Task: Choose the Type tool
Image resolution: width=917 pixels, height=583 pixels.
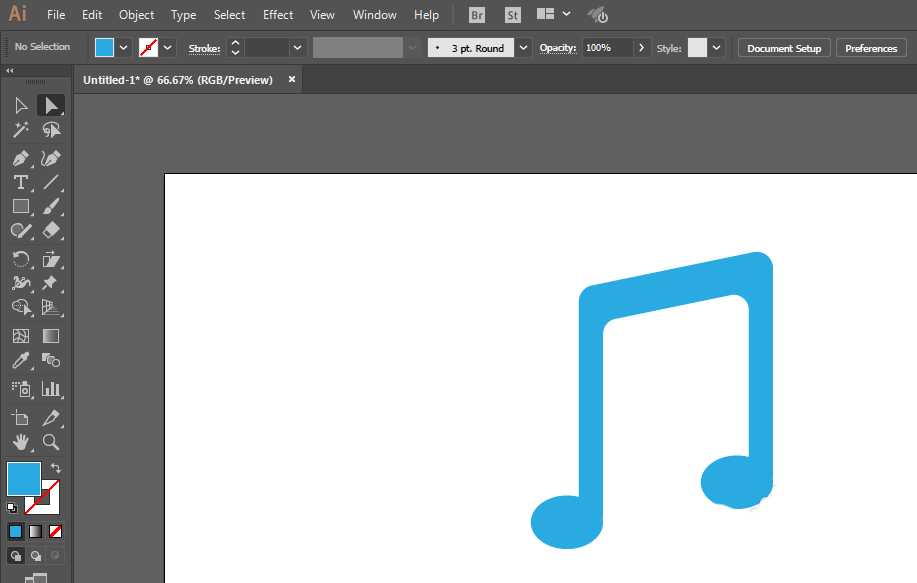Action: (20, 182)
